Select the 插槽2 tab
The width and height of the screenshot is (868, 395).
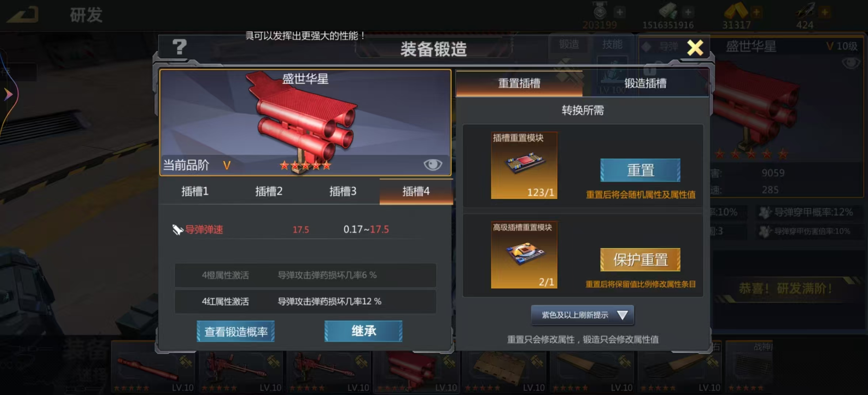(x=269, y=191)
